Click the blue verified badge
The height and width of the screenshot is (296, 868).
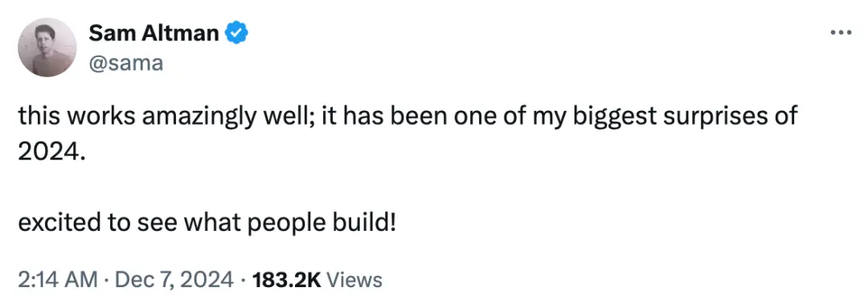(237, 35)
